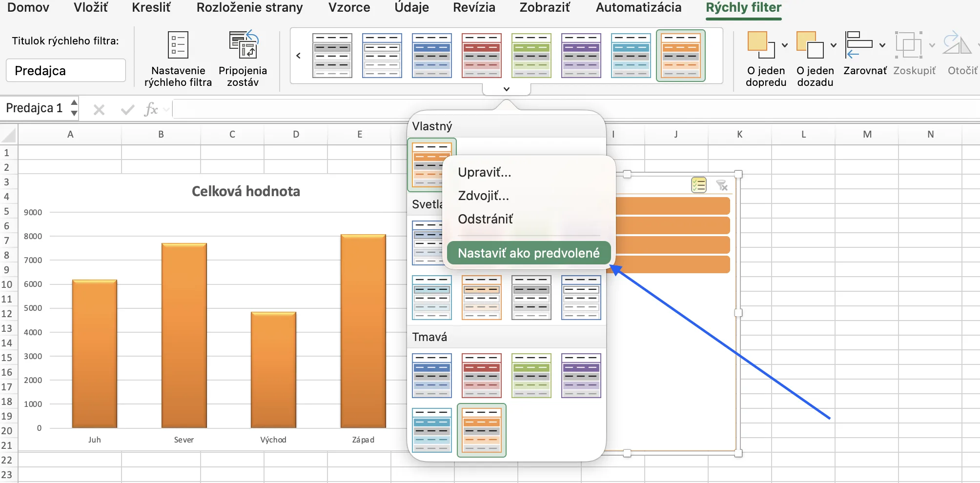Open dropdown next to O jeden dopredu
Screen dimensions: 980x483
click(x=785, y=45)
